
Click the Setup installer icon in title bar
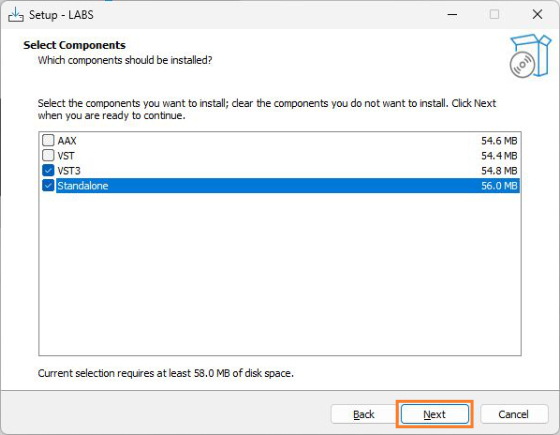pyautogui.click(x=16, y=15)
